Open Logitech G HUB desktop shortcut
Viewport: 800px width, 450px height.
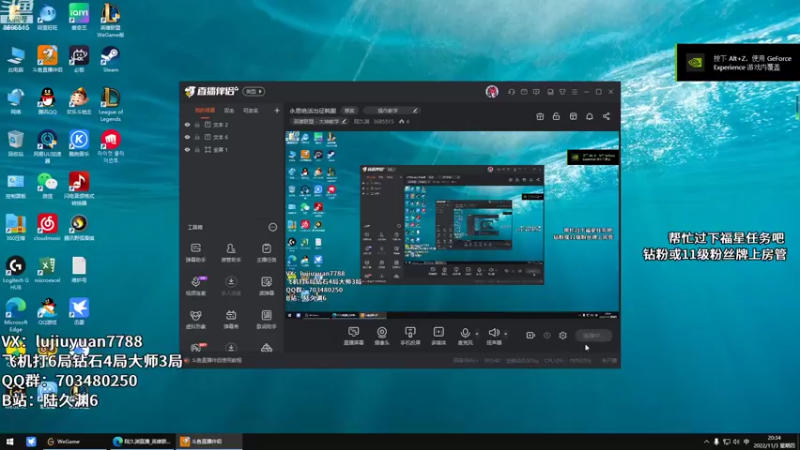click(15, 273)
